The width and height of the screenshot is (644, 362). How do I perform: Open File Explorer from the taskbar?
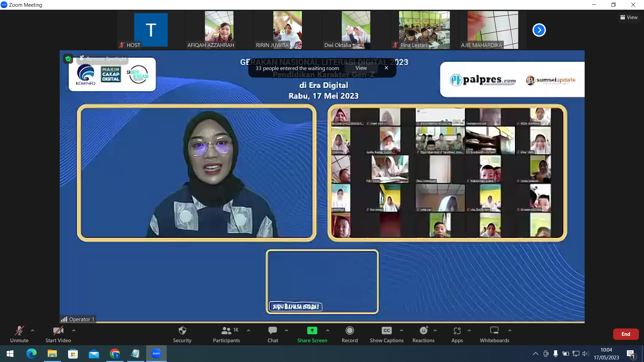click(52, 354)
